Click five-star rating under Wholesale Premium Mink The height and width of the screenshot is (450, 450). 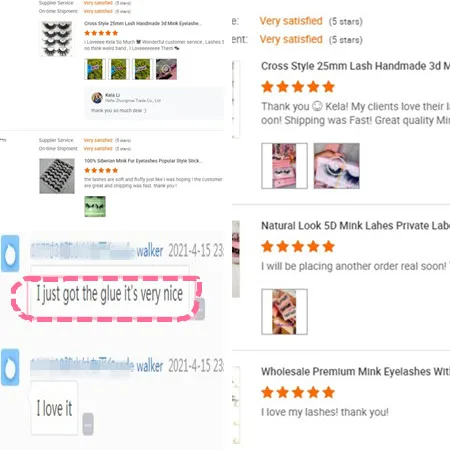[x=298, y=392]
